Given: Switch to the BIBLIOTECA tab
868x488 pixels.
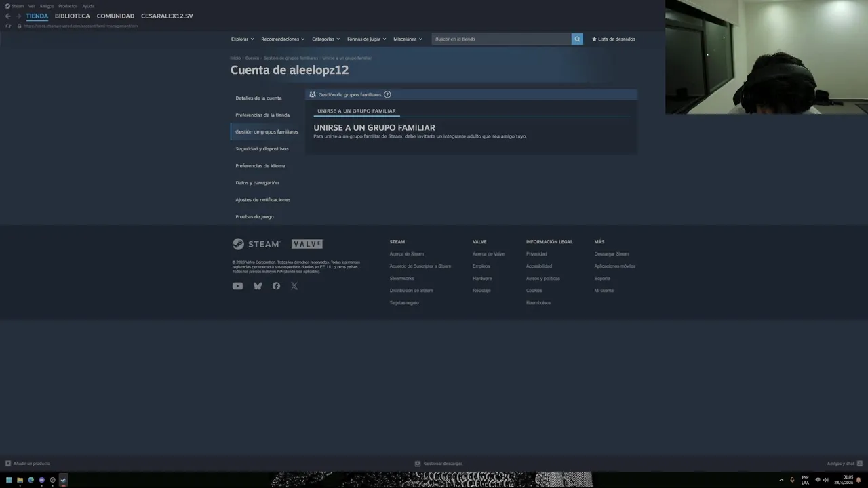Looking at the screenshot, I should [x=73, y=16].
